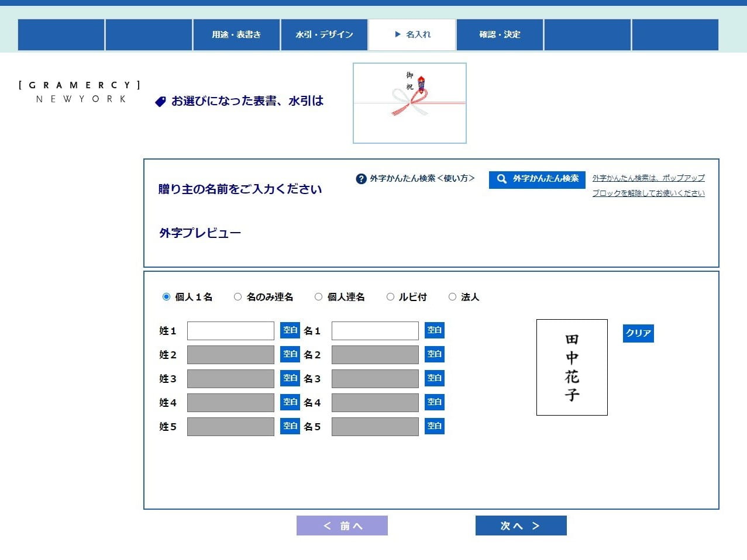This screenshot has height=560, width=747.
Task: Choose the 法人 radio option
Action: [453, 297]
